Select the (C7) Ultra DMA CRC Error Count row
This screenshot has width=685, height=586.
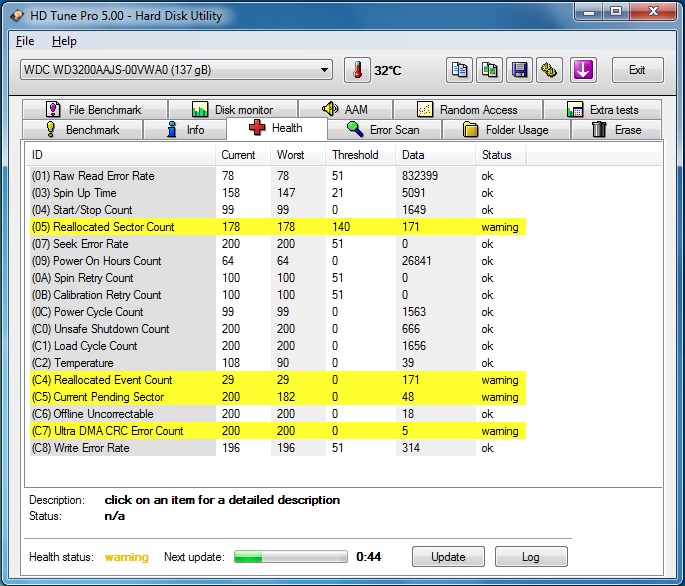(278, 431)
